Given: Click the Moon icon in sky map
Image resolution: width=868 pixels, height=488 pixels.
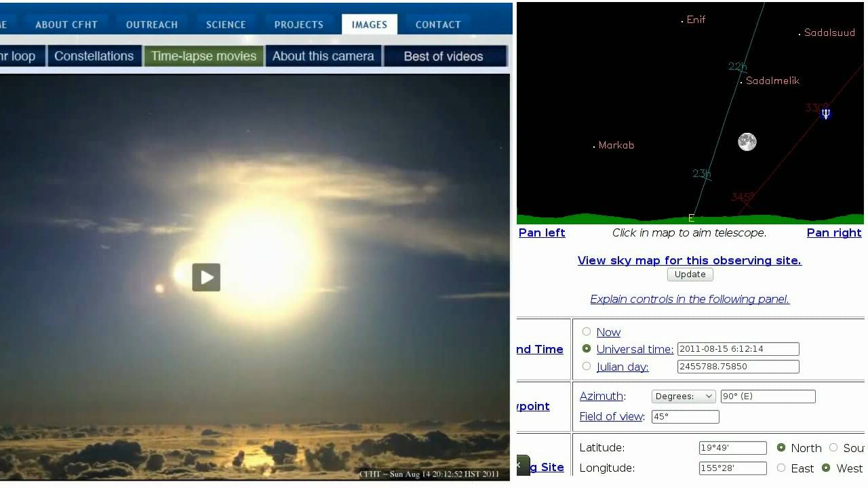Looking at the screenshot, I should click(747, 142).
